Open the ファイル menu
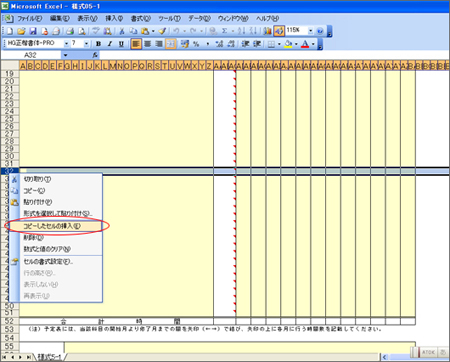This screenshot has height=362, width=450. pyautogui.click(x=29, y=18)
